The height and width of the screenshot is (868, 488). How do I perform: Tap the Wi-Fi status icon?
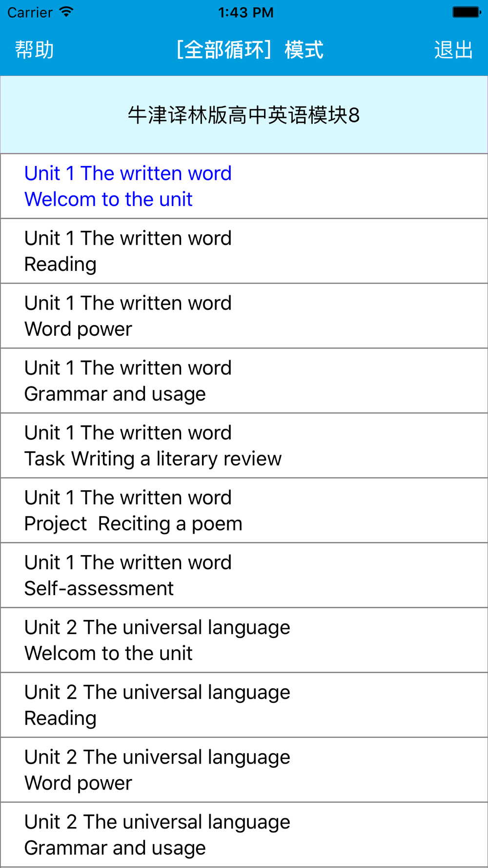tap(66, 12)
